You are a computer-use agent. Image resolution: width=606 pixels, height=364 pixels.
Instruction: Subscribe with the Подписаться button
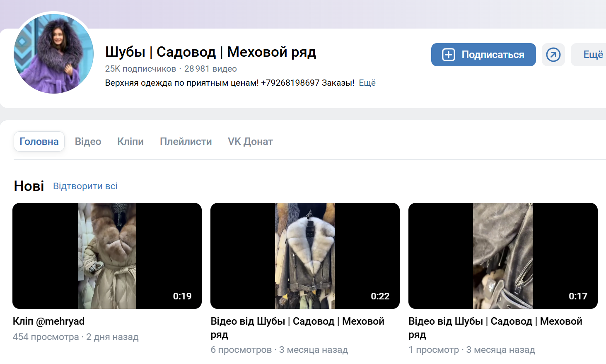coord(483,55)
